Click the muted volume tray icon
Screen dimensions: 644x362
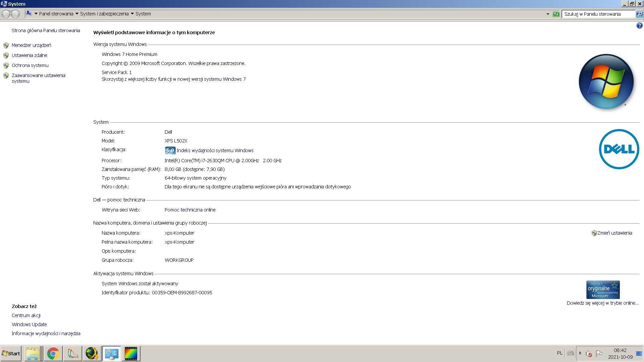coord(589,354)
